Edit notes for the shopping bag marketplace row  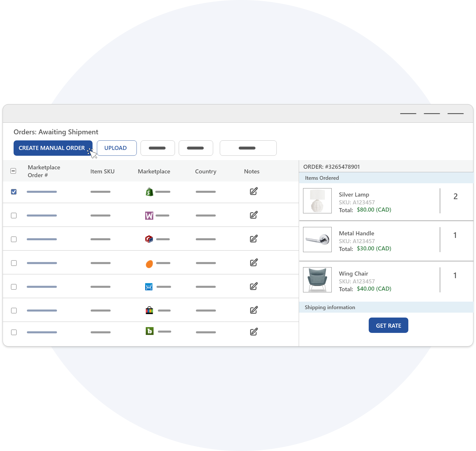[254, 310]
